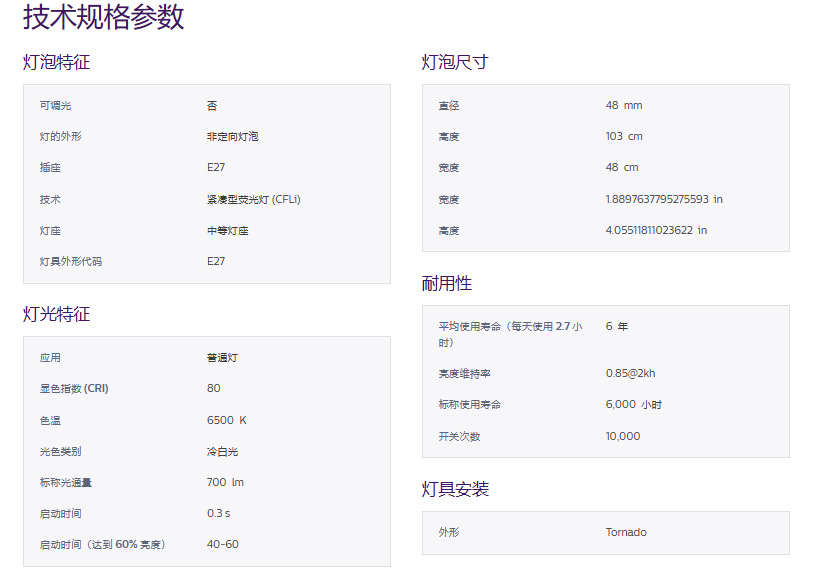Image resolution: width=819 pixels, height=573 pixels.
Task: Click the 显色指数 (CRI) label
Action: coord(74,389)
